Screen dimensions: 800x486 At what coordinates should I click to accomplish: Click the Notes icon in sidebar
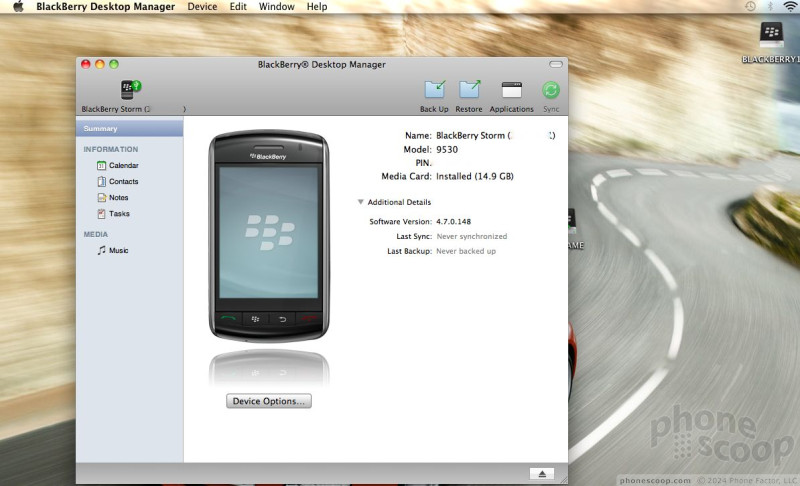pos(101,197)
